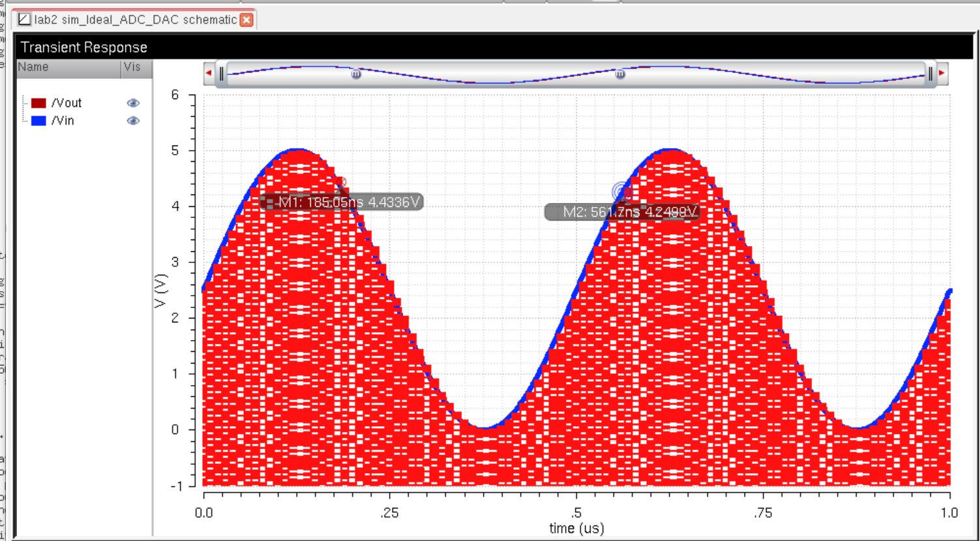Toggle visibility of the /Vin trace
The image size is (980, 541).
(x=133, y=121)
